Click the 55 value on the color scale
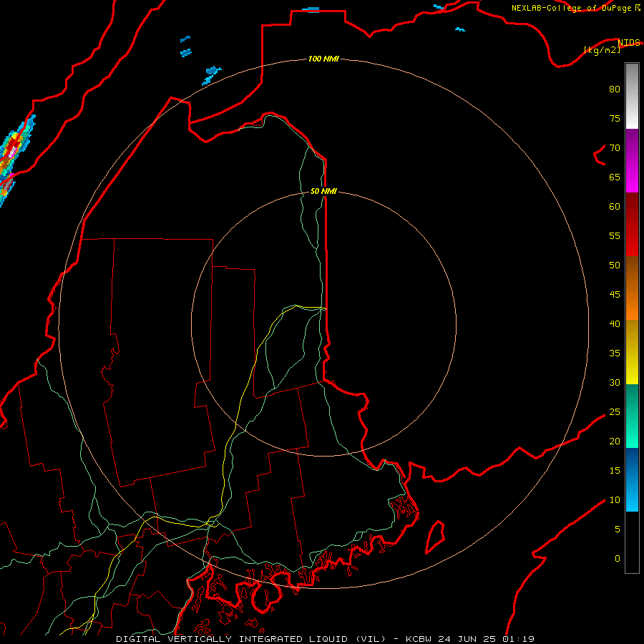The image size is (644, 644). tap(615, 236)
